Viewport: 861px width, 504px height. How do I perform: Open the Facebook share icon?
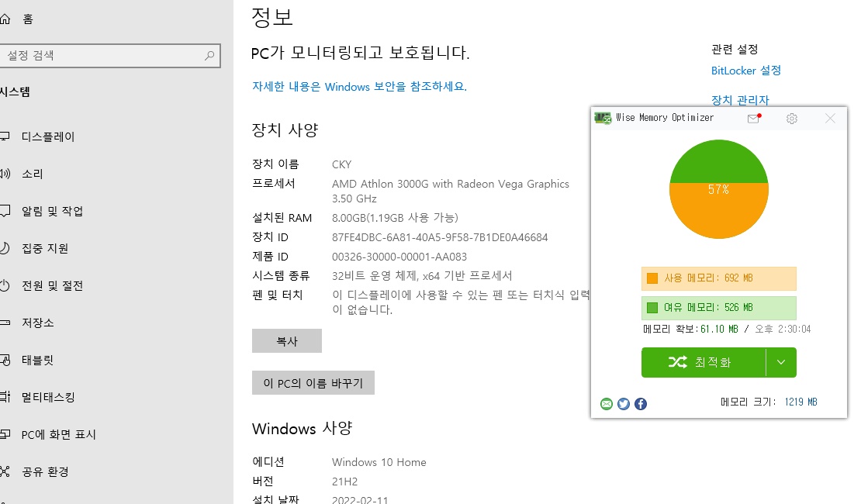point(640,404)
